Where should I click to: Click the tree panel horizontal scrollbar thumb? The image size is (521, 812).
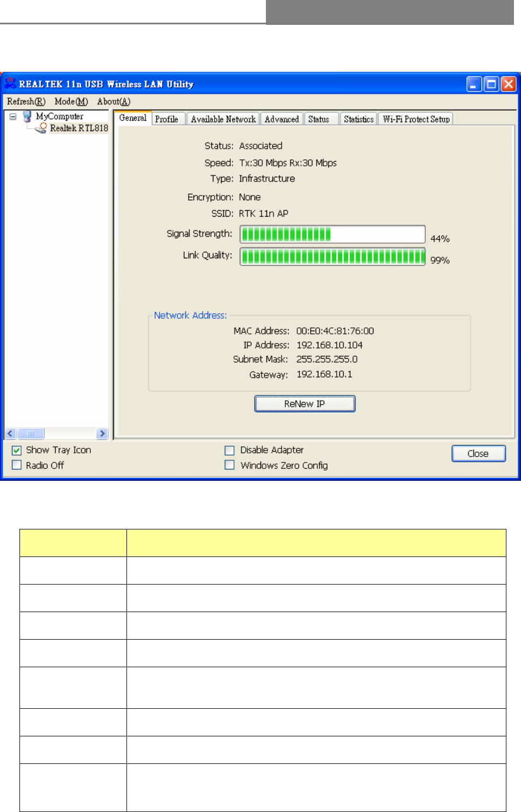31,433
